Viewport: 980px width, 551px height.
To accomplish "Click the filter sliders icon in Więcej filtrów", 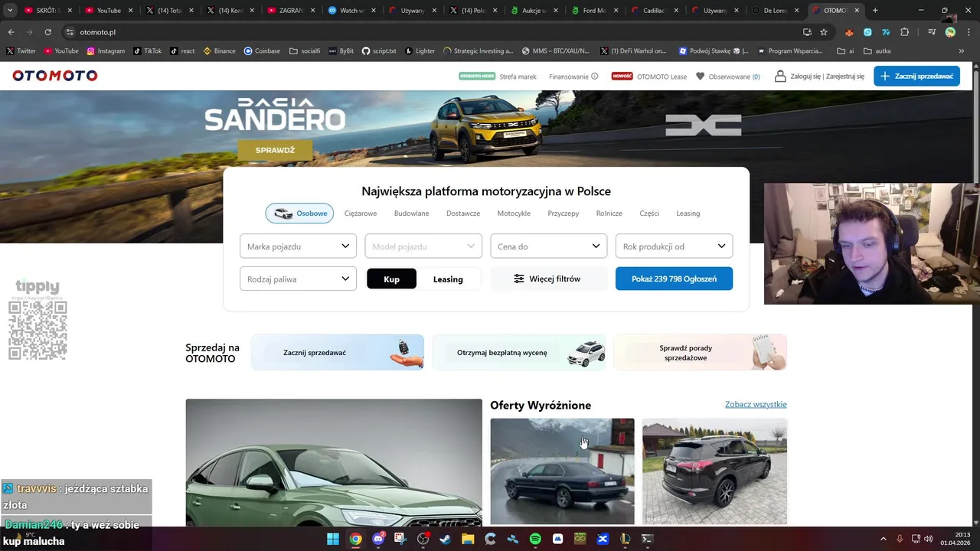I will 518,279.
